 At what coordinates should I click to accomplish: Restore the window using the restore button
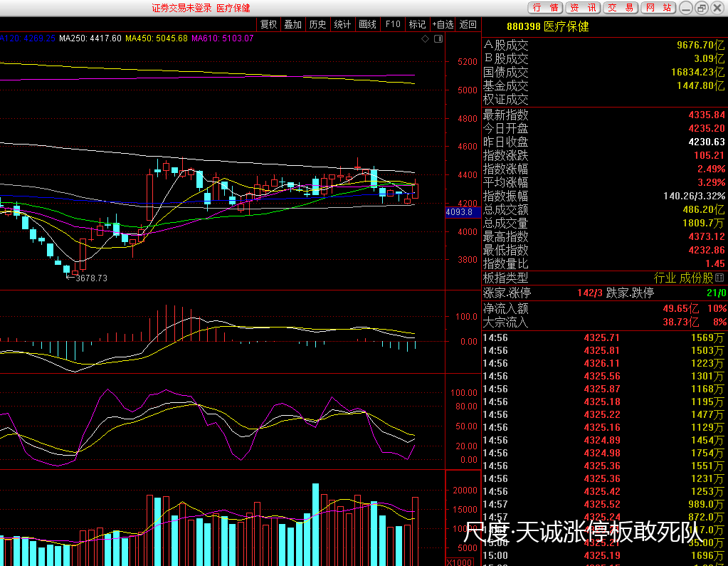[702, 8]
